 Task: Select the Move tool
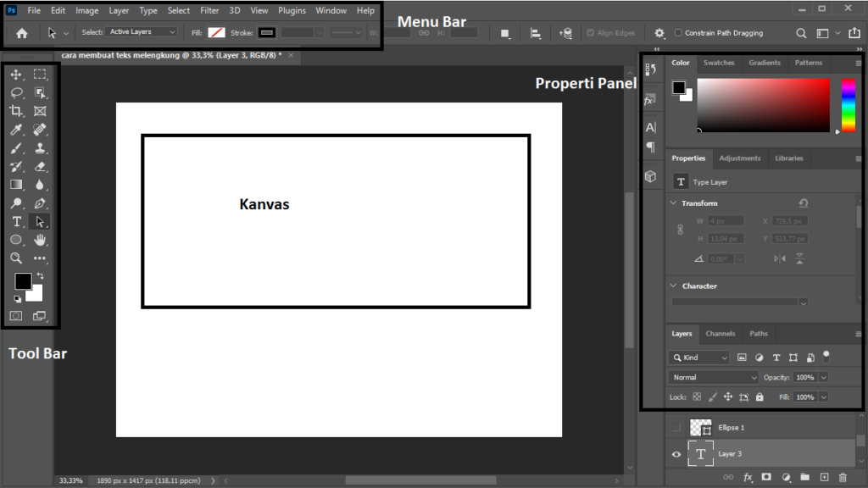(15, 75)
